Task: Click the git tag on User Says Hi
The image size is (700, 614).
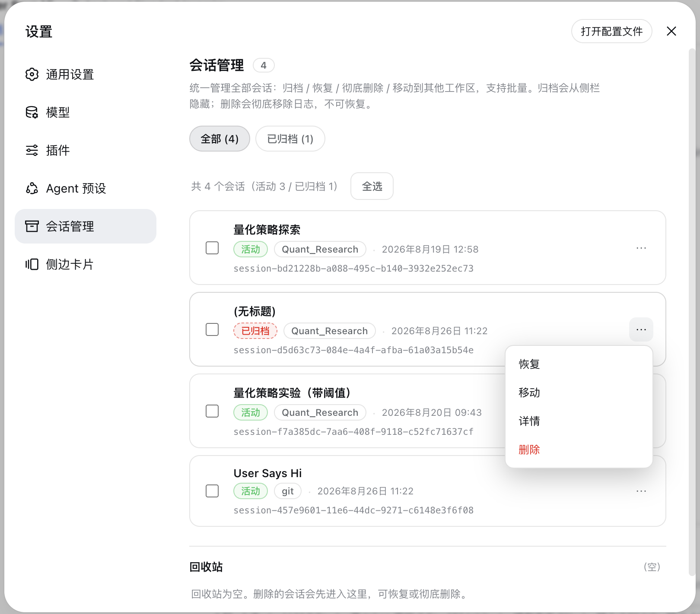Action: 288,491
